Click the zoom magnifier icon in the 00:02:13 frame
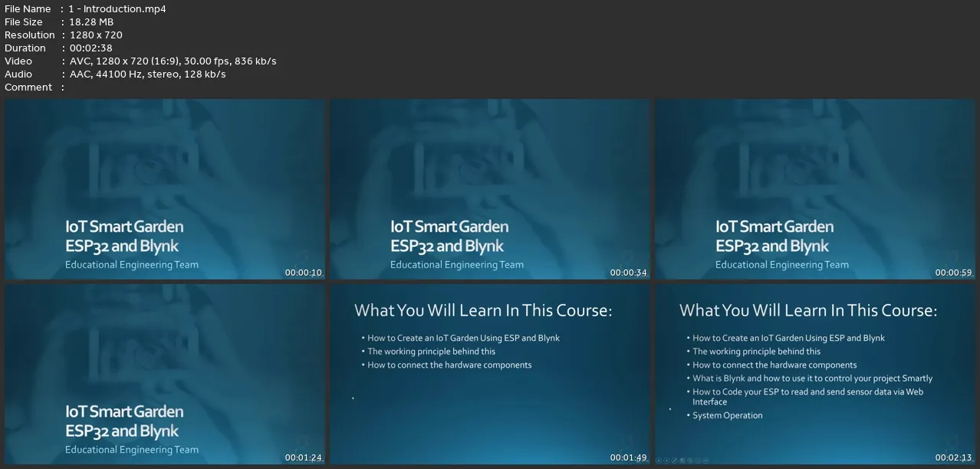The height and width of the screenshot is (469, 980). pyautogui.click(x=690, y=461)
